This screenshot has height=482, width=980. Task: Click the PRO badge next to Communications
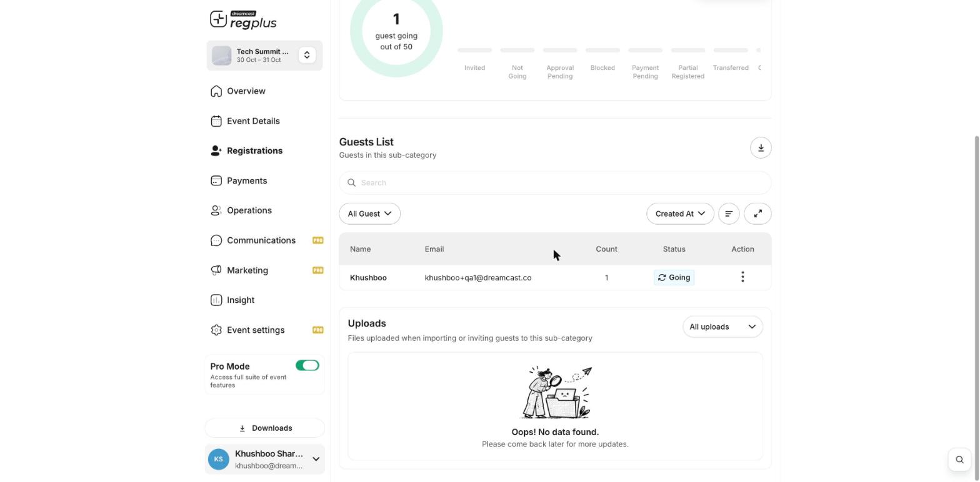pos(318,240)
